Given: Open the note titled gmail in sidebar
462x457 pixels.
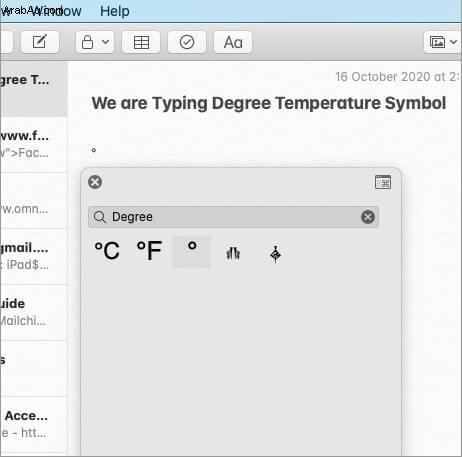Looking at the screenshot, I should pos(33,256).
